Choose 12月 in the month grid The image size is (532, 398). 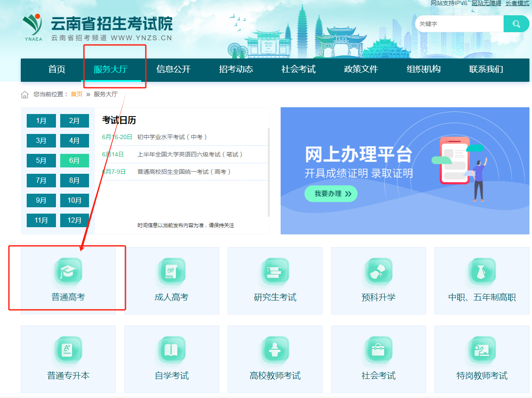(75, 220)
